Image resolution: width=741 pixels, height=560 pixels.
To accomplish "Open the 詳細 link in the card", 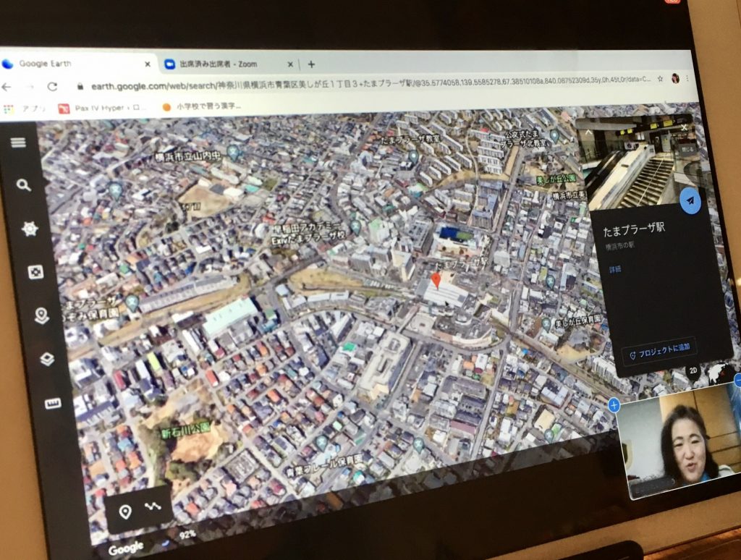I will (615, 269).
